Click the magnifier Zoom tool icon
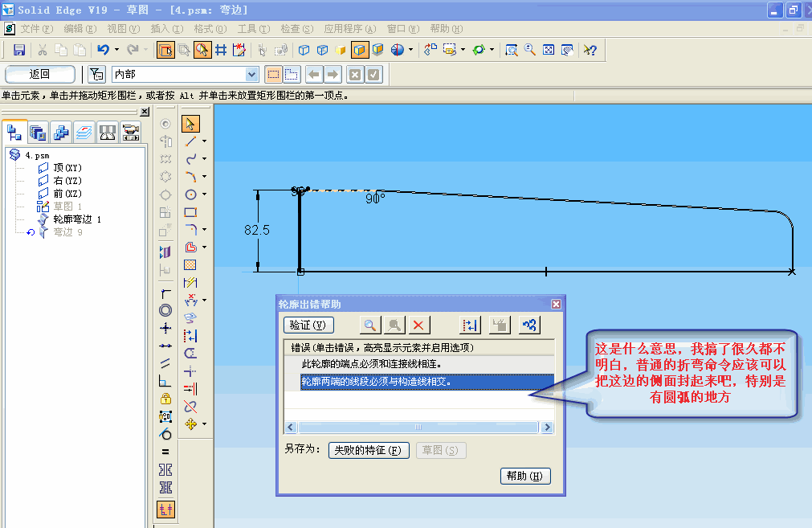The height and width of the screenshot is (528, 812). (x=530, y=50)
